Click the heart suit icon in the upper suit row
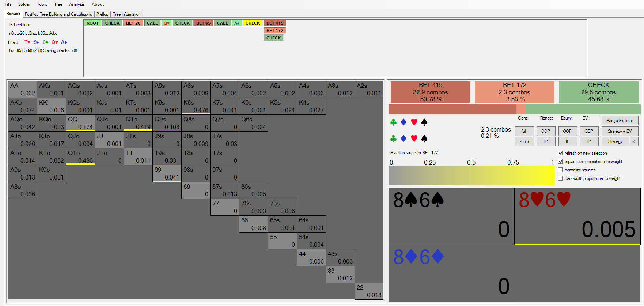 (x=414, y=122)
